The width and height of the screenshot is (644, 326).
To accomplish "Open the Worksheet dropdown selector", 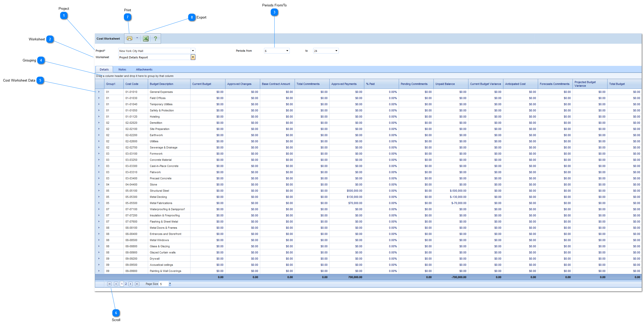I will [x=193, y=57].
